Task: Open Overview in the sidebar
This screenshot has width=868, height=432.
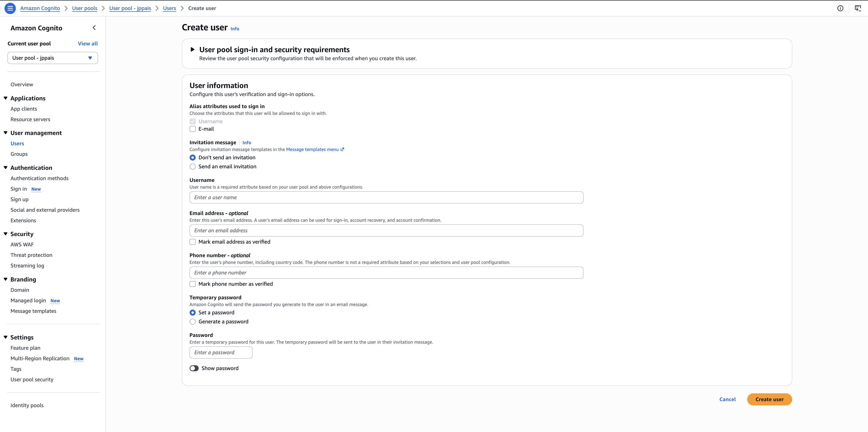Action: coord(22,85)
